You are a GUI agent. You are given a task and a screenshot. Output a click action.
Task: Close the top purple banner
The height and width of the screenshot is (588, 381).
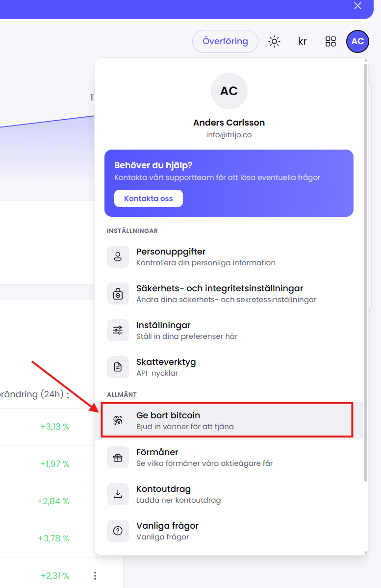[358, 5]
